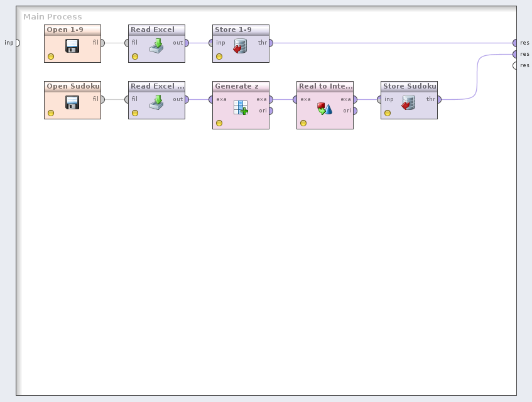Click the Generate z table icon
This screenshot has height=402, width=532.
point(241,107)
